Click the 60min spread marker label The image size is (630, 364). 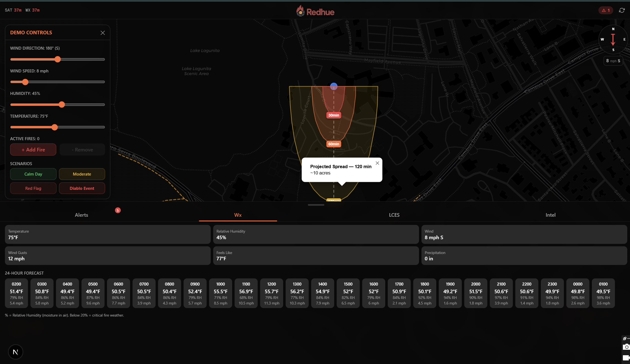334,144
